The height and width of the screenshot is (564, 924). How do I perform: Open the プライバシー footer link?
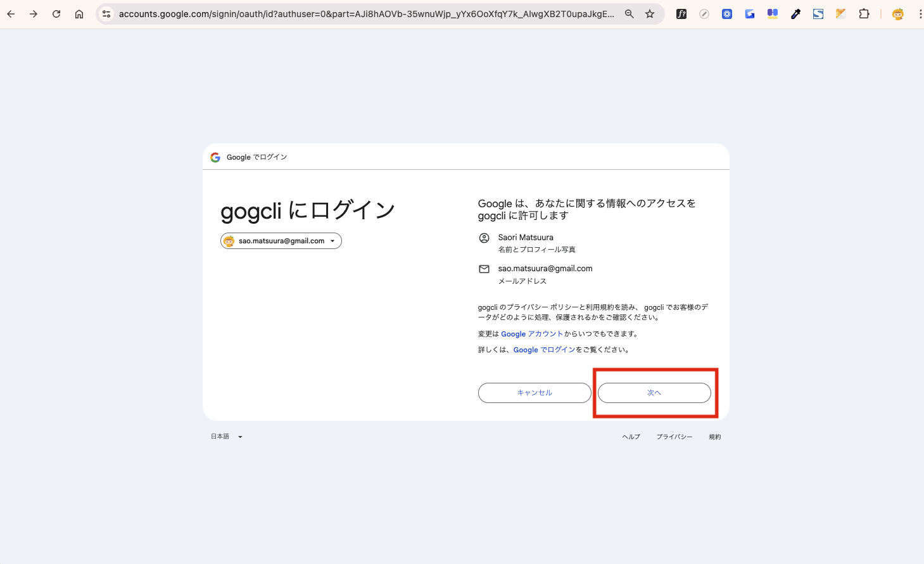[674, 437]
